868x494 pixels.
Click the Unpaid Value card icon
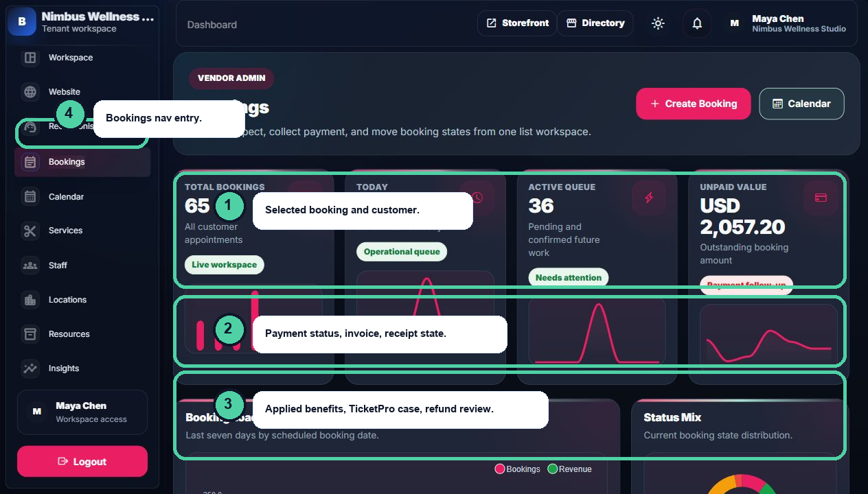tap(821, 198)
